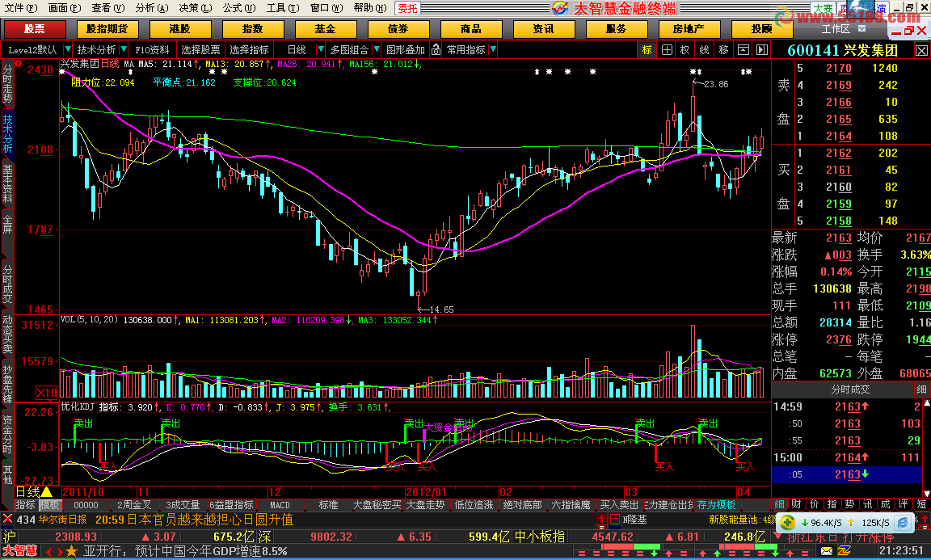Viewport: 931px width, 560px height.
Task: Expand the 工作区 workspace dropdown
Action: [862, 28]
